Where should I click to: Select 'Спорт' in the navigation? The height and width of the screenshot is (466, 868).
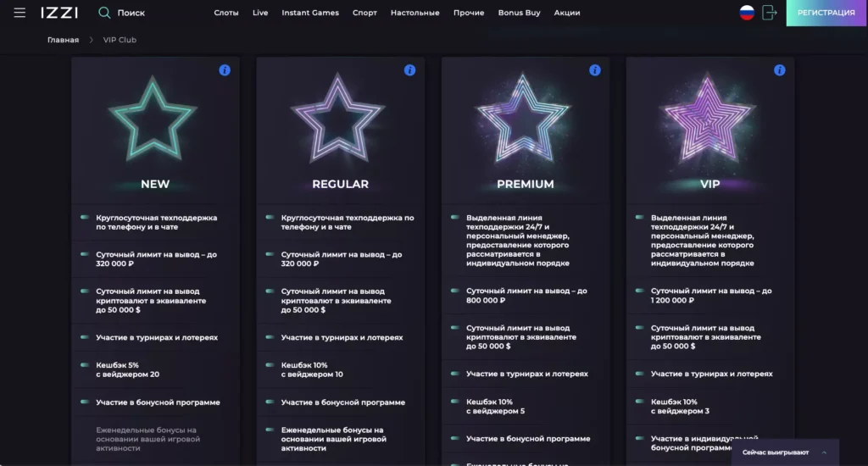click(x=364, y=14)
